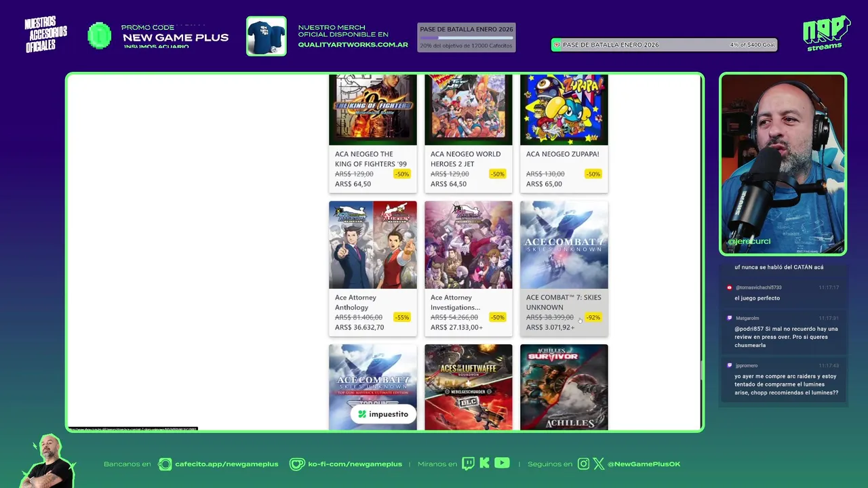
Task: Click the heart icon on goal bar
Action: pyautogui.click(x=557, y=45)
